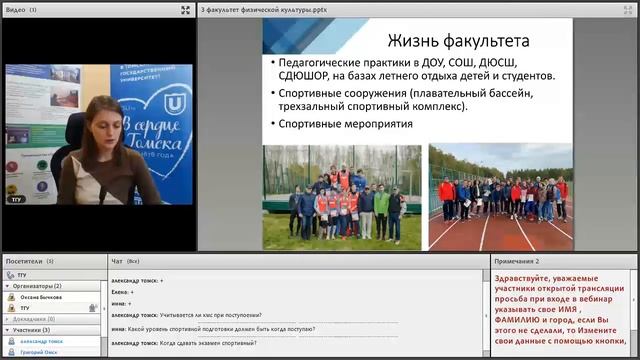Maximize the Видео pod with the fullscreen icon

click(185, 10)
